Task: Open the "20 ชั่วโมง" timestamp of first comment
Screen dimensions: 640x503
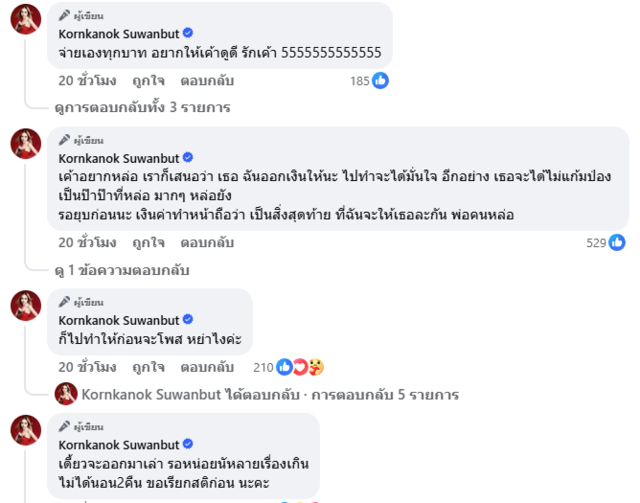Action: [87, 80]
